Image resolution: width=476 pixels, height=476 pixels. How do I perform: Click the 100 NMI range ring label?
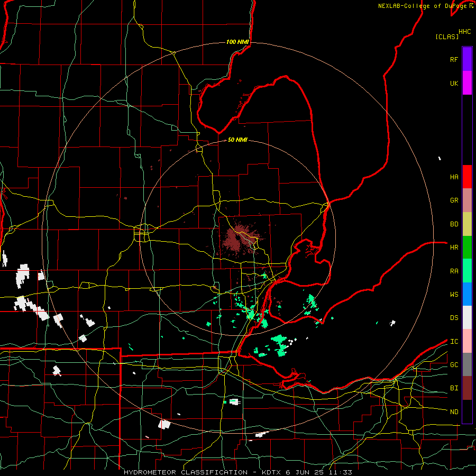tap(237, 42)
